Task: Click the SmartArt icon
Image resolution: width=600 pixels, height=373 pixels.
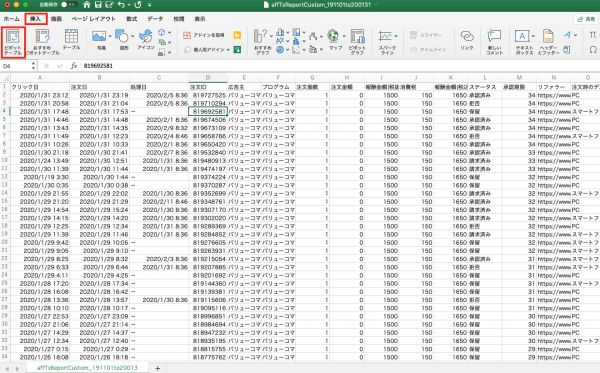Action: click(x=162, y=42)
